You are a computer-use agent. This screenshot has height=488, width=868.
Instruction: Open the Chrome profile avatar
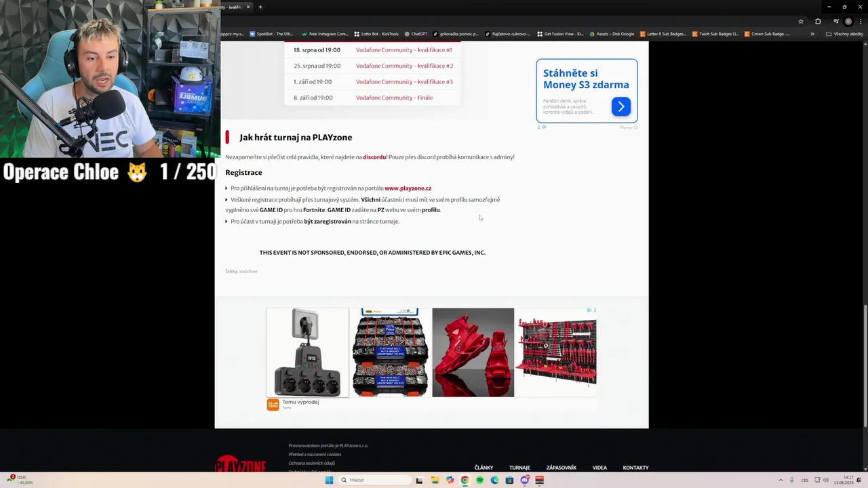[848, 21]
